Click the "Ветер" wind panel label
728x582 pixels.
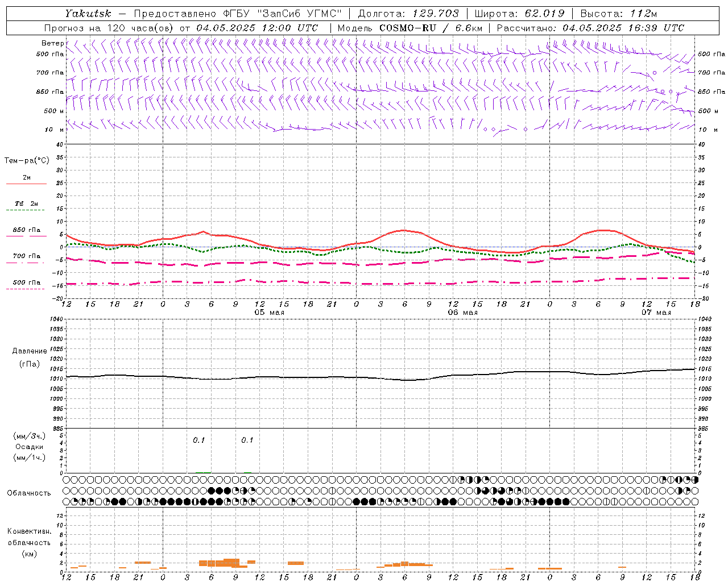coord(53,43)
